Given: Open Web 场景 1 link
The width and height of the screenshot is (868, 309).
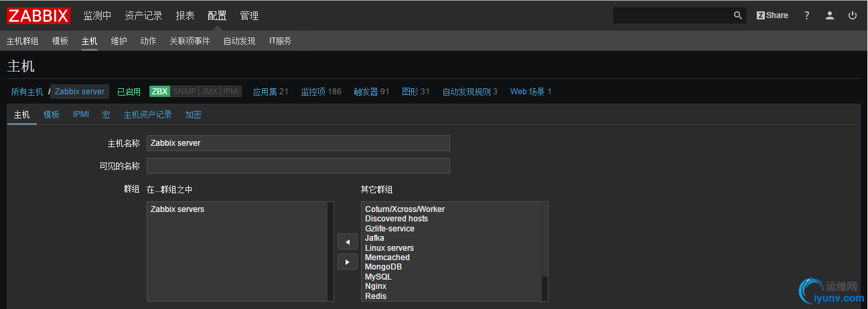Looking at the screenshot, I should click(531, 92).
